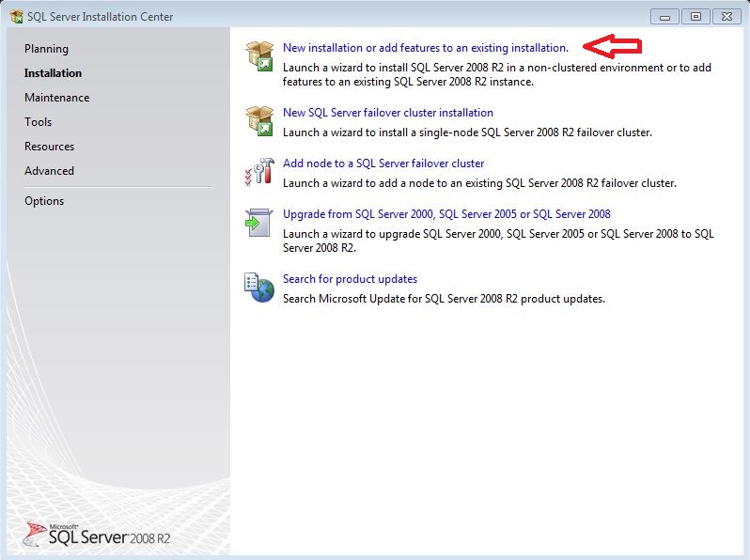Screen dimensions: 750x560
Task: Open the Planning section
Action: 46,49
